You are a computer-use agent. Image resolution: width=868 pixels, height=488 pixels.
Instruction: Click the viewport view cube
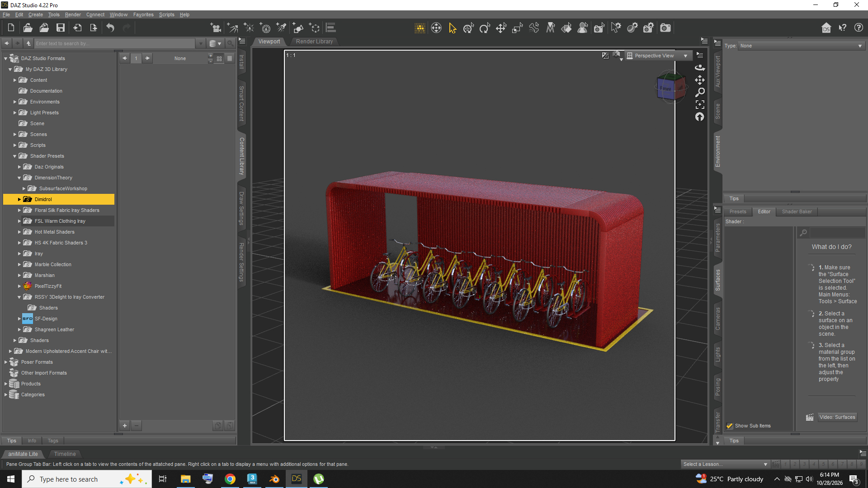[x=671, y=87]
